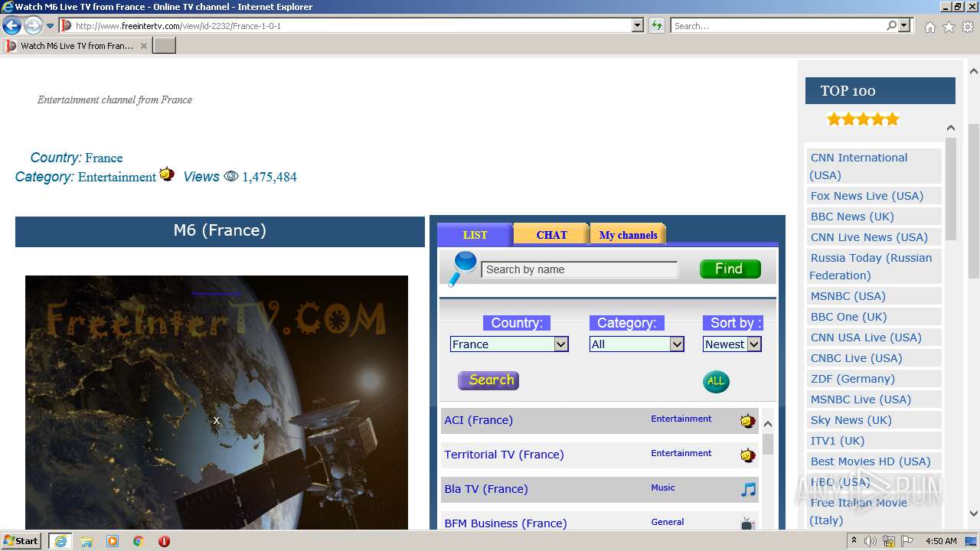This screenshot has width=980, height=551.
Task: Open the File Explorer folder taskbar icon
Action: (87, 541)
